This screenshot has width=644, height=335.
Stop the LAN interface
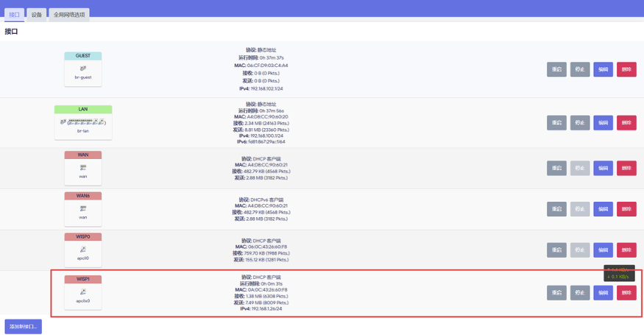coord(580,122)
